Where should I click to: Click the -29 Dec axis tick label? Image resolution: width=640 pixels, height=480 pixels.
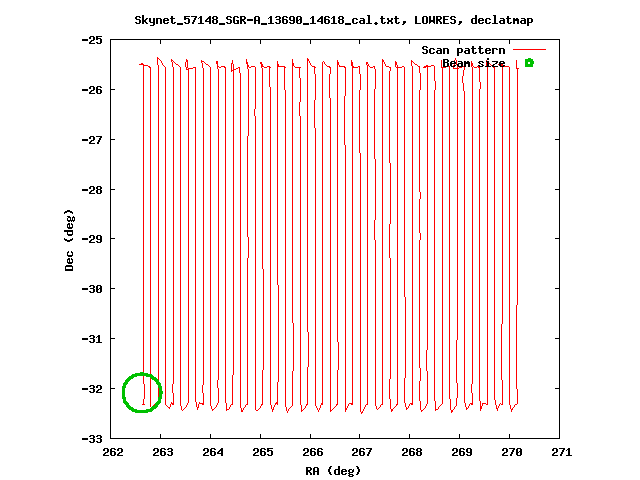92,239
